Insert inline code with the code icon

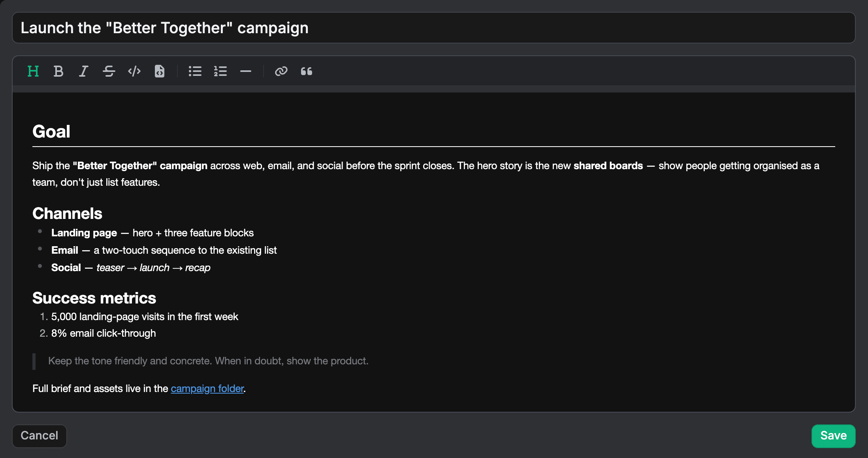click(134, 72)
